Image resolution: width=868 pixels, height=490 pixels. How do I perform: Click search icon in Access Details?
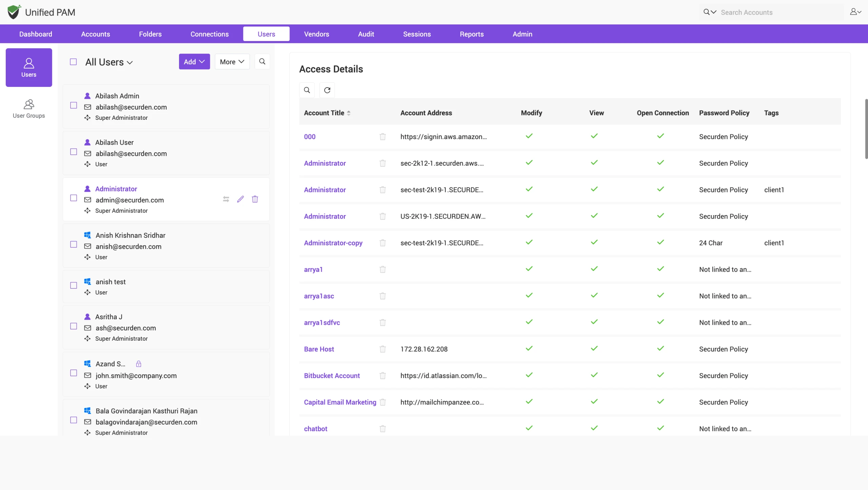[307, 90]
